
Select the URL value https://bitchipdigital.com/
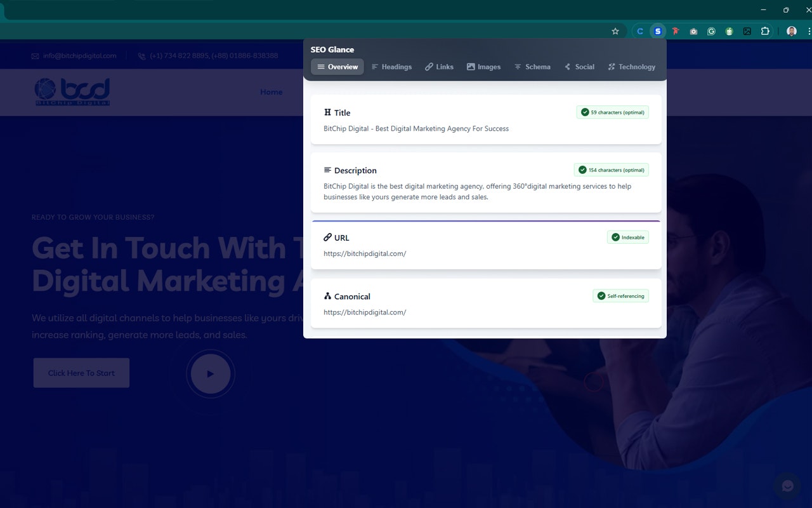[x=365, y=254]
